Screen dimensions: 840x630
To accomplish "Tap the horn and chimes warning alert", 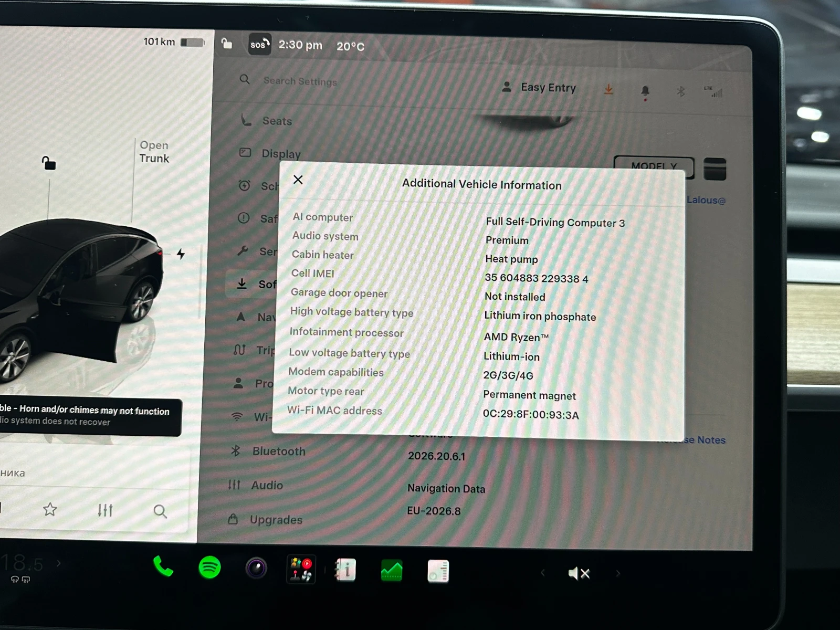I will point(90,416).
